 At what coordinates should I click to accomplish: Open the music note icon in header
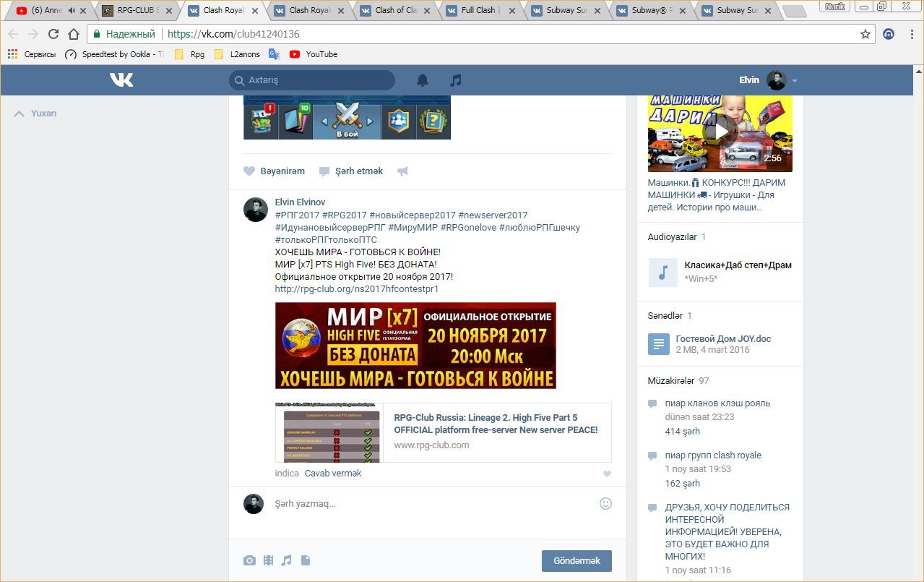coord(455,80)
